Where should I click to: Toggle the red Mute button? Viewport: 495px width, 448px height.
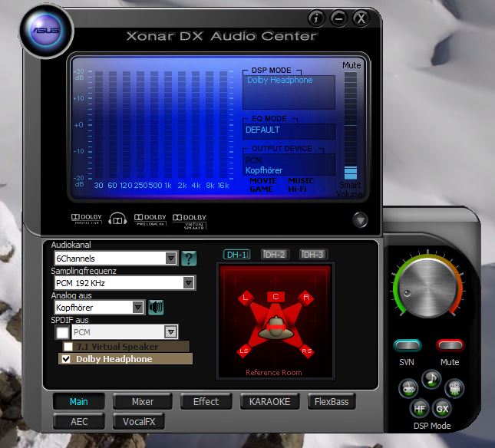coord(450,345)
